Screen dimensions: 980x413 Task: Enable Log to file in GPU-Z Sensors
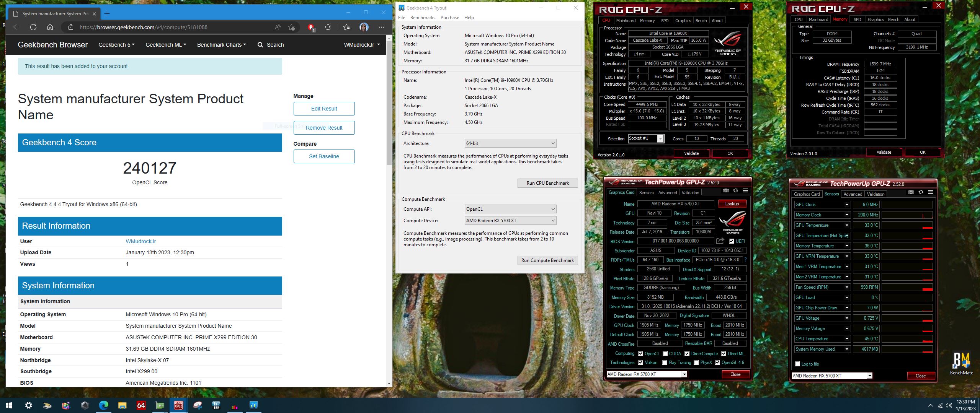point(797,364)
